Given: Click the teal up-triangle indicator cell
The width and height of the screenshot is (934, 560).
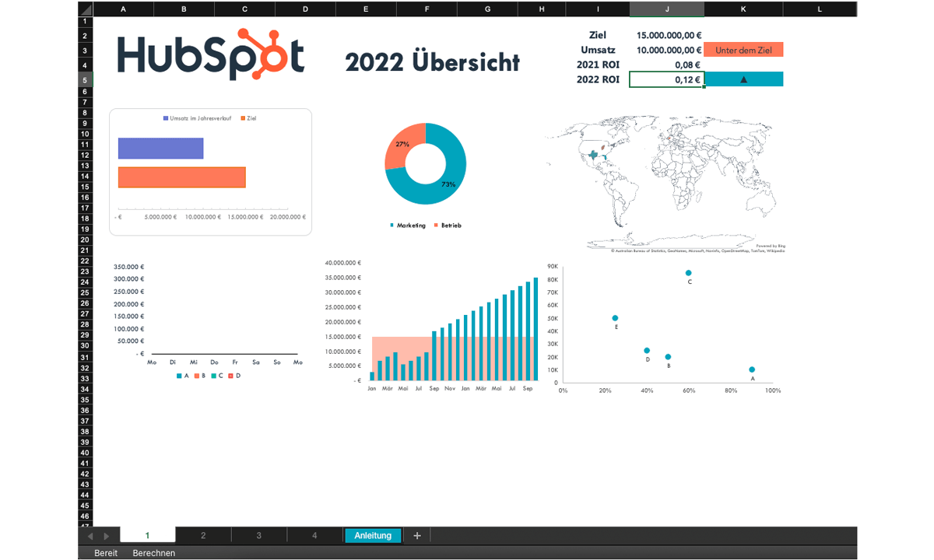Looking at the screenshot, I should click(x=743, y=79).
